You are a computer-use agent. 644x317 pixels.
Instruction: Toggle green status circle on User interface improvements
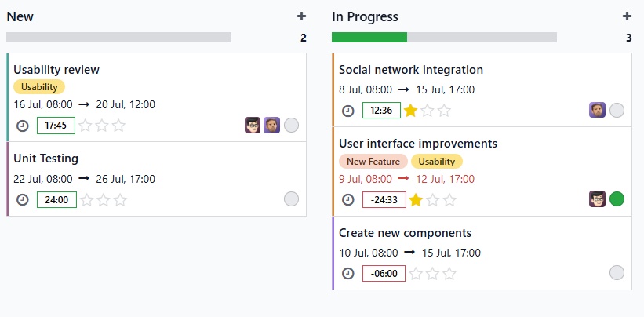[x=617, y=199]
